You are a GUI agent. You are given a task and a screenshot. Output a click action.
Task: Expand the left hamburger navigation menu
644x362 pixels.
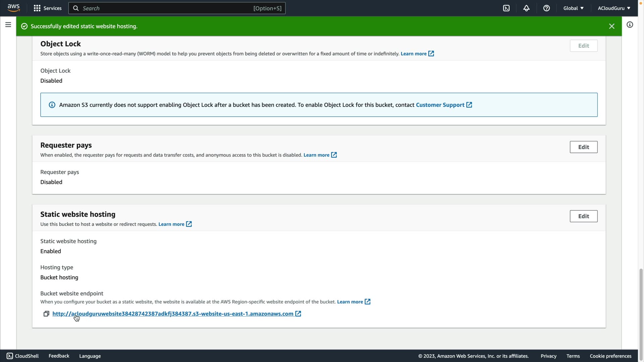pos(8,25)
